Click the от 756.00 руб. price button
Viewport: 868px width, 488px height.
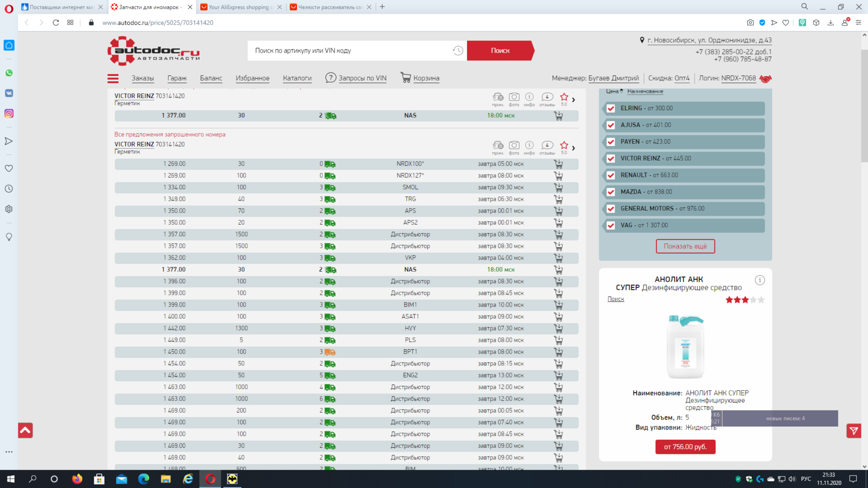685,447
